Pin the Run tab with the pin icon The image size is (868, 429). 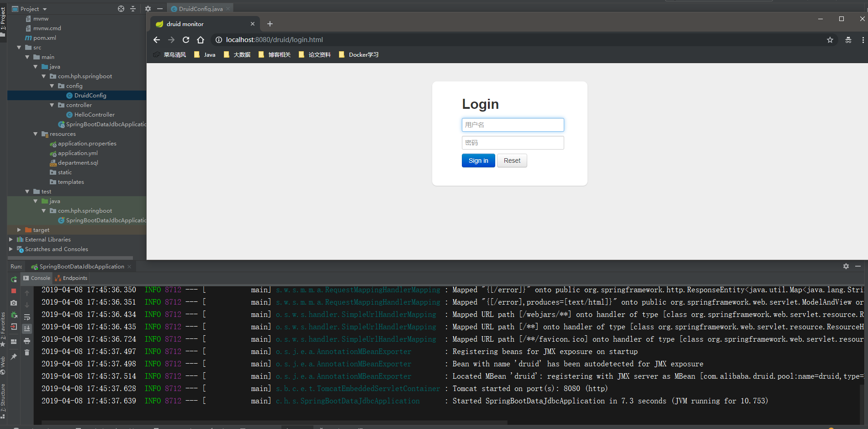coord(14,356)
